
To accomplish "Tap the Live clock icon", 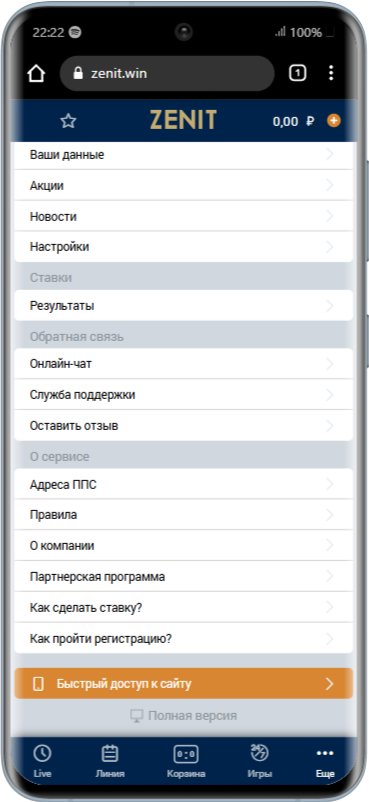I will (x=42, y=753).
